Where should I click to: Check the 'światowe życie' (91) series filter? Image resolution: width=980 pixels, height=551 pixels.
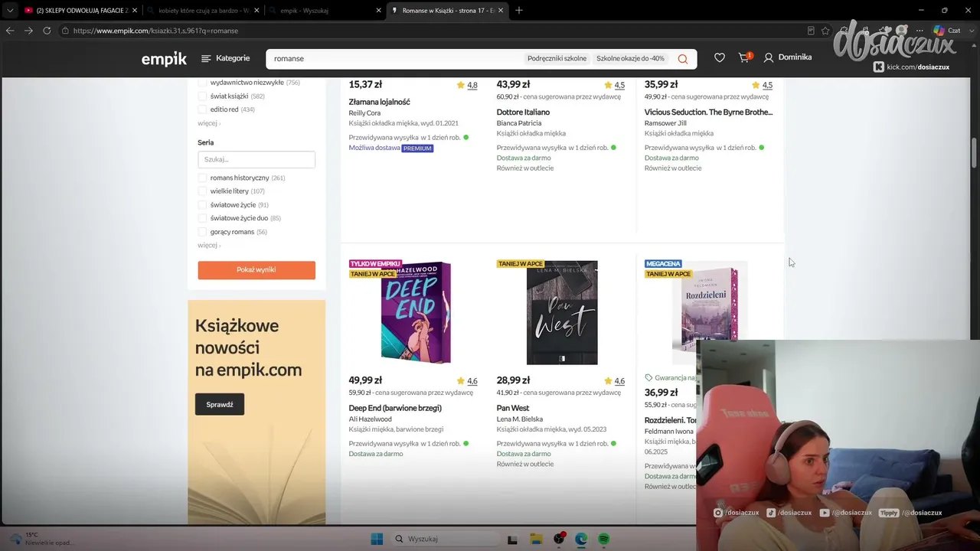coord(202,205)
